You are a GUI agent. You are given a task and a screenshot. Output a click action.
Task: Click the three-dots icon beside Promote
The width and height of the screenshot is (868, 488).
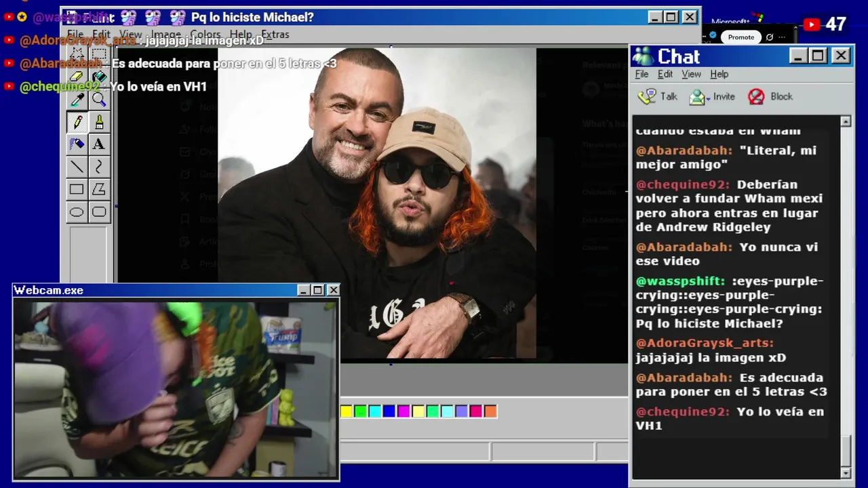tap(783, 37)
